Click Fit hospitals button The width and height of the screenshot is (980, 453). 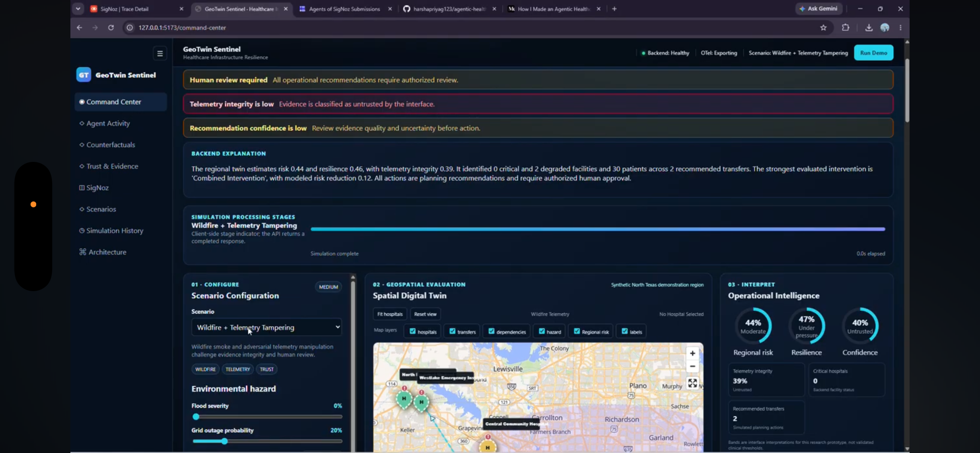[x=390, y=314]
